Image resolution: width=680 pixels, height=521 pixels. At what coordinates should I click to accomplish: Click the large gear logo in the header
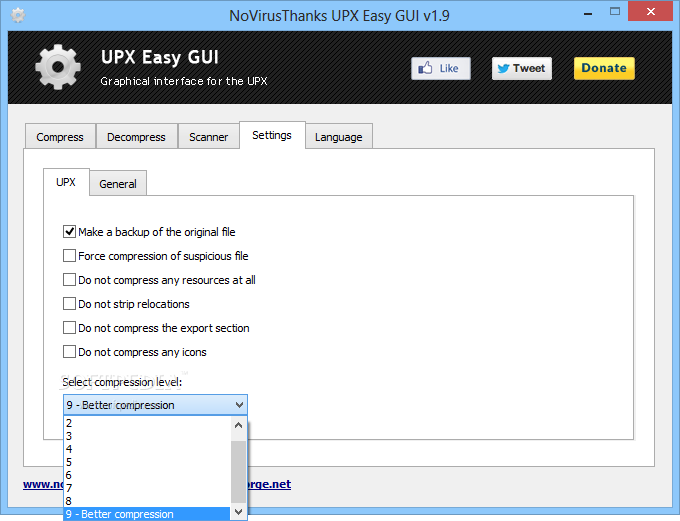[x=58, y=67]
